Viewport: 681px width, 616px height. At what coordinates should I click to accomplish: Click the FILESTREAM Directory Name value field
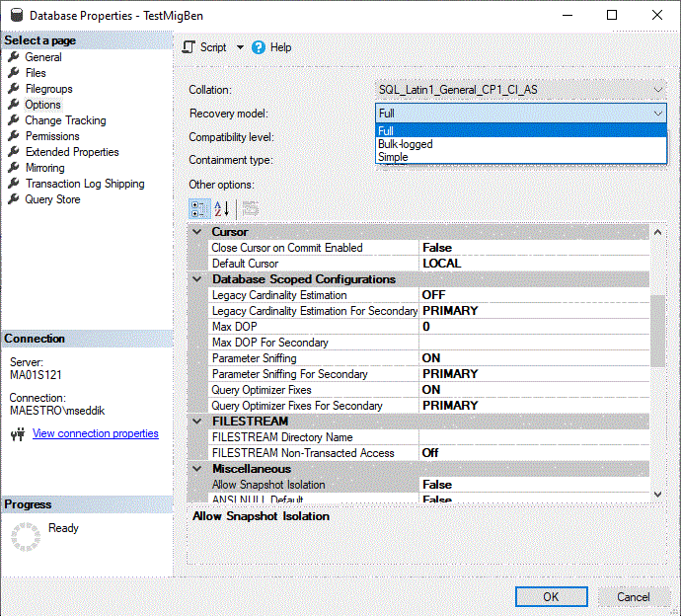(x=534, y=437)
